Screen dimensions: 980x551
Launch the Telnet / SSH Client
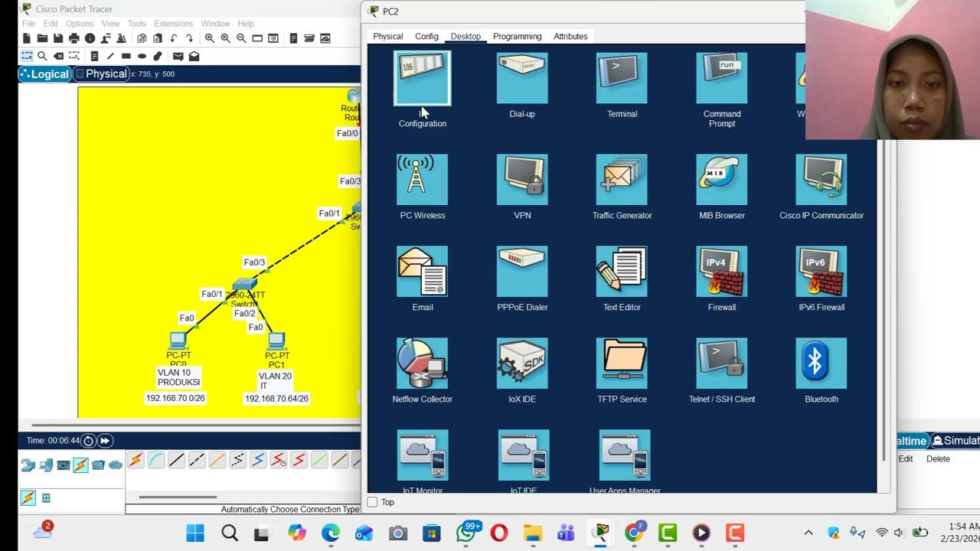pos(722,364)
